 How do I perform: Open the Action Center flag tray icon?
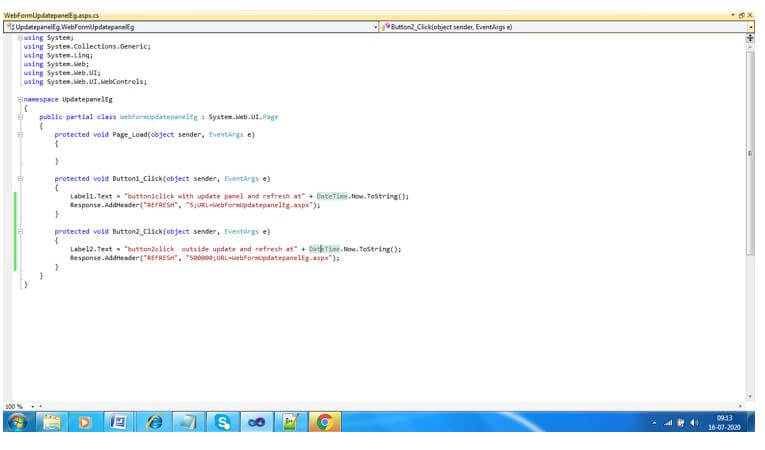681,423
